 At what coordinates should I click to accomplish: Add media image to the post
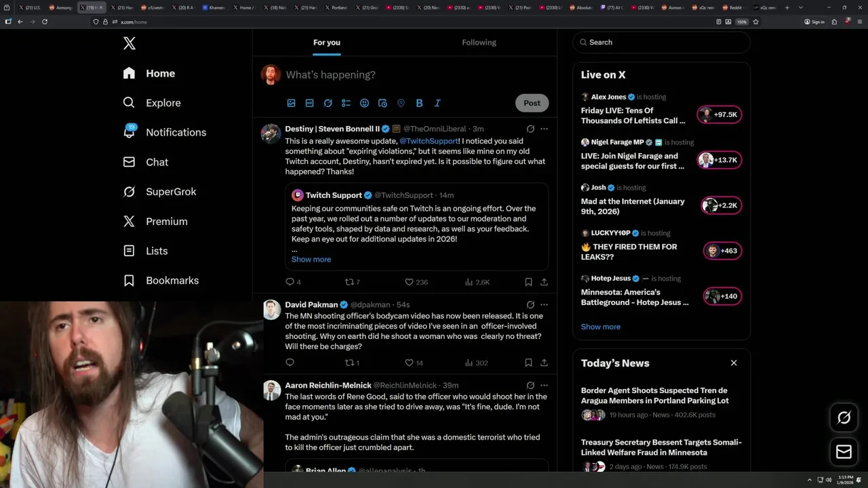coord(291,103)
